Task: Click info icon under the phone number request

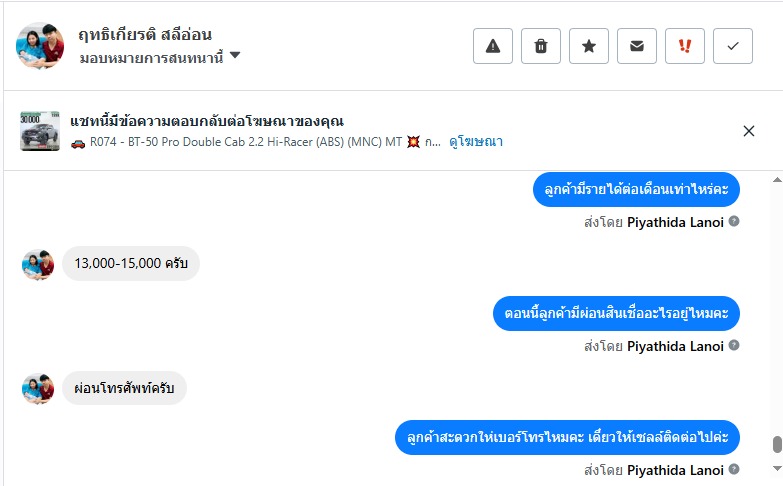Action: (x=734, y=470)
